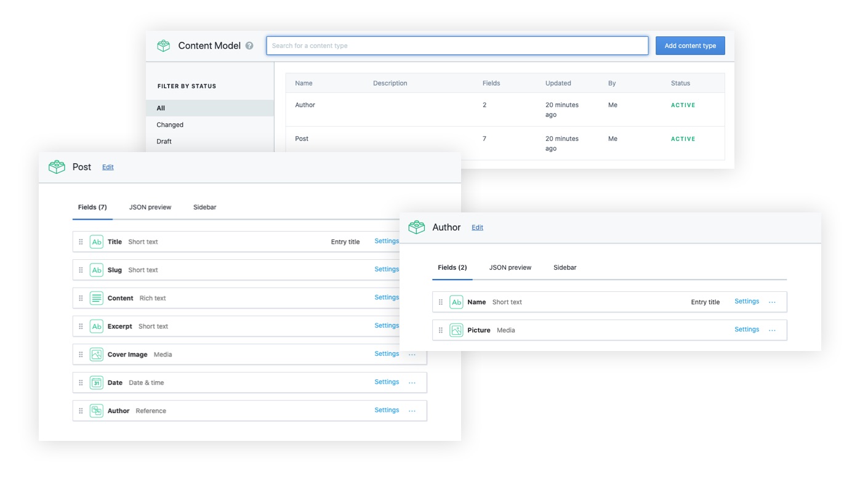Grab the drag handle of Picture field
This screenshot has width=868, height=492.
tap(441, 331)
